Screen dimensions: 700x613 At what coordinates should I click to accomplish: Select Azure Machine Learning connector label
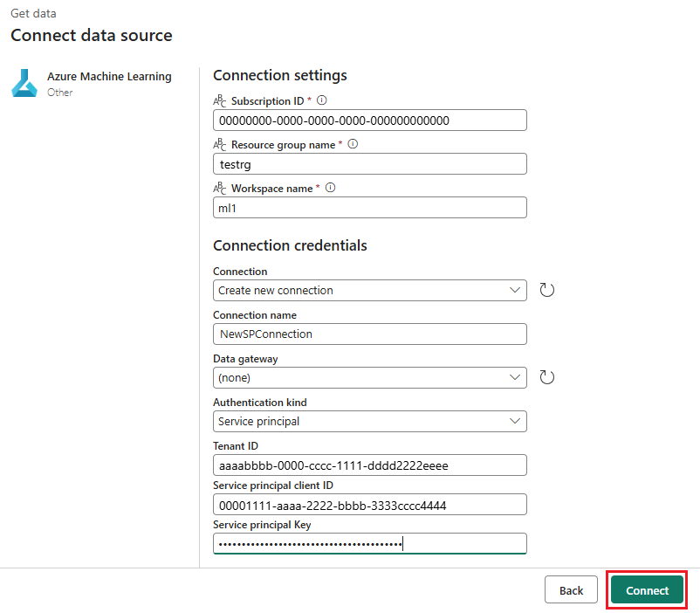click(109, 77)
